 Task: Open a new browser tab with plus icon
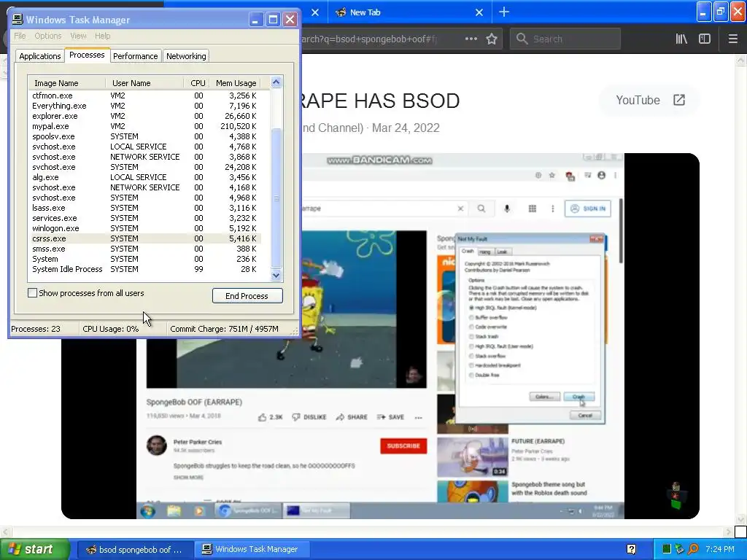(x=504, y=12)
